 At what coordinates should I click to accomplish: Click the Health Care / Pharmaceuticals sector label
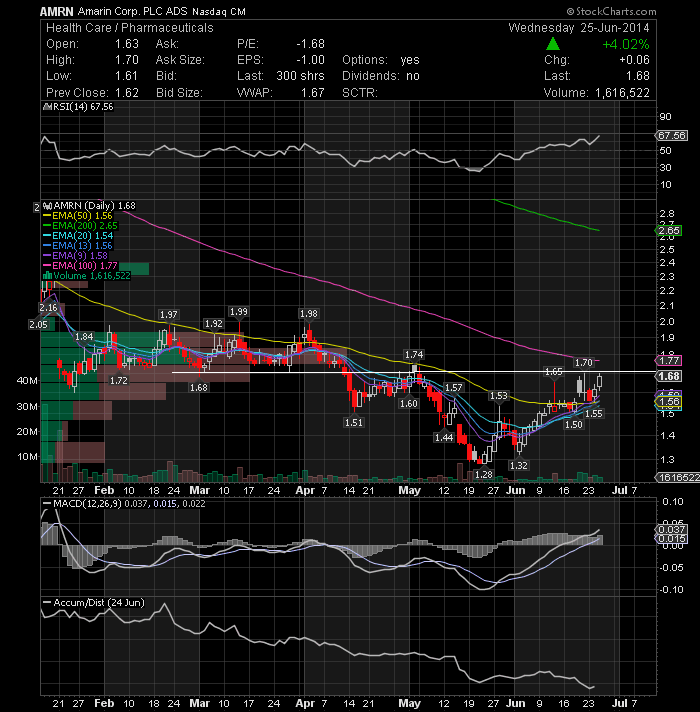129,28
